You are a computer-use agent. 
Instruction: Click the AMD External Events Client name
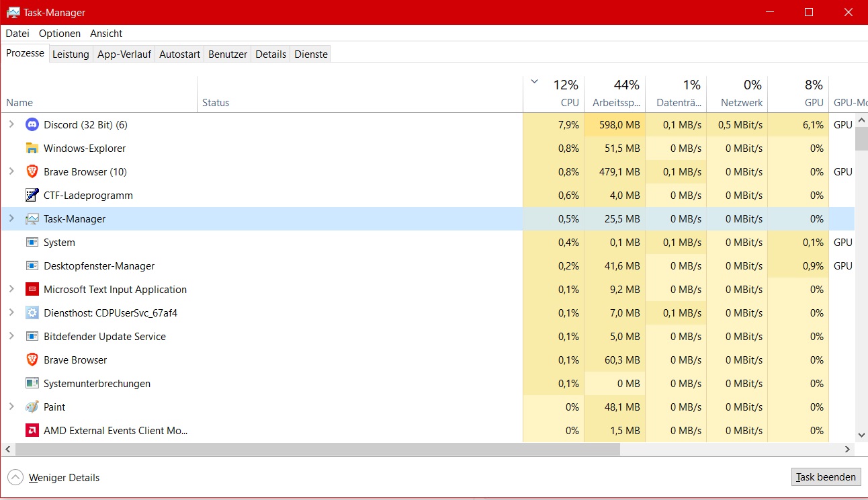click(x=116, y=430)
